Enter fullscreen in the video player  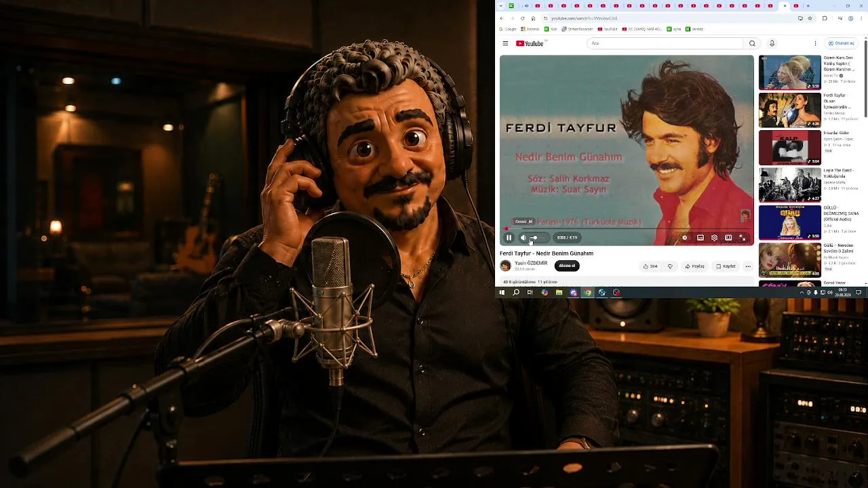pyautogui.click(x=742, y=238)
